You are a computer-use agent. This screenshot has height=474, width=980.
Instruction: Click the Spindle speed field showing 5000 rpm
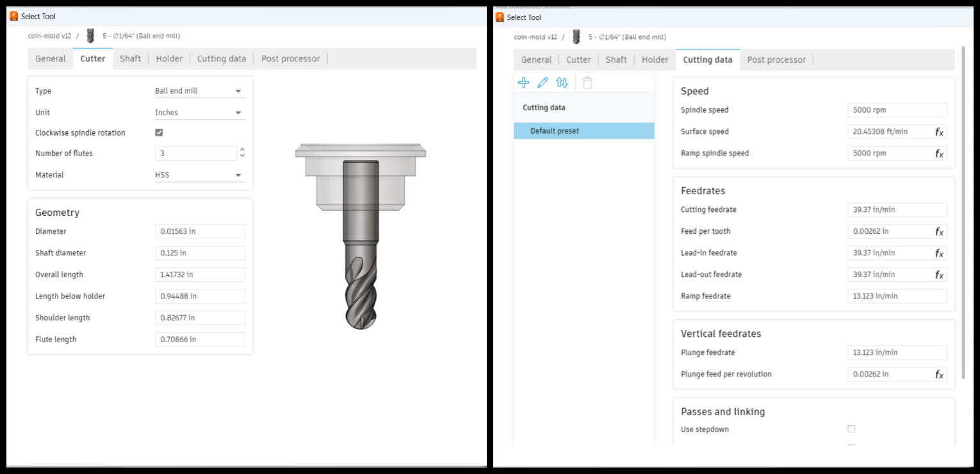(x=897, y=110)
